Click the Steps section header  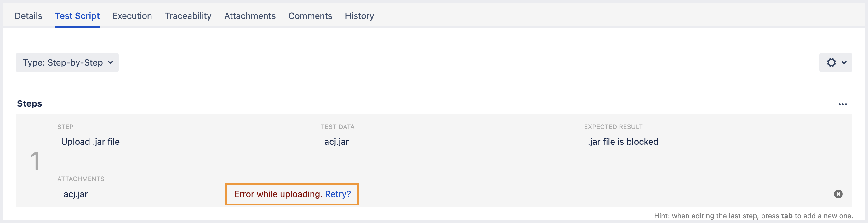coord(29,103)
